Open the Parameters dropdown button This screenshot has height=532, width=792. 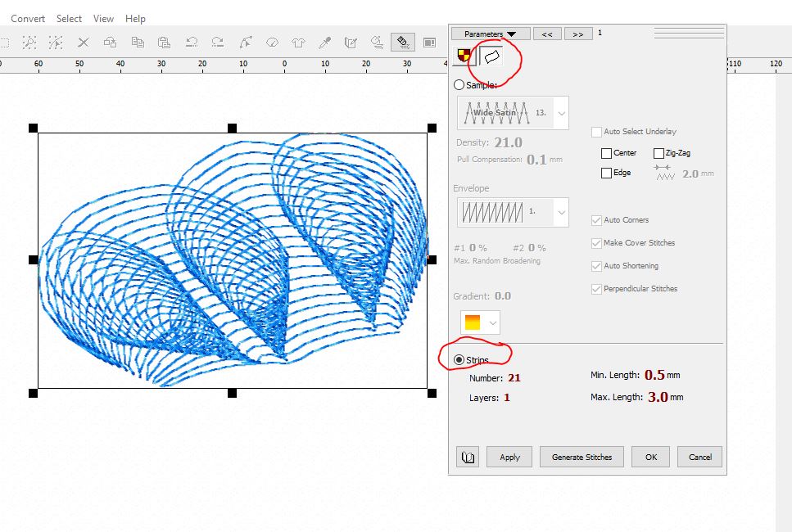tap(491, 34)
